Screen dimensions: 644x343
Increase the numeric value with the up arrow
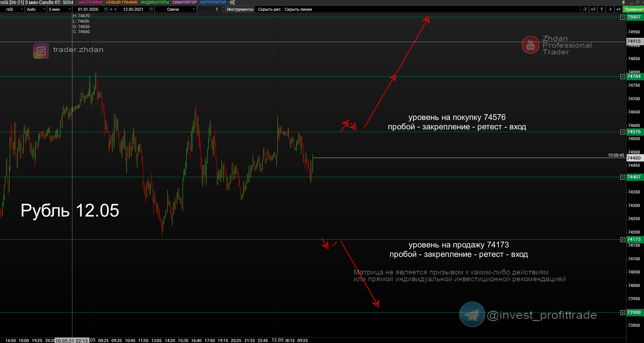click(223, 8)
